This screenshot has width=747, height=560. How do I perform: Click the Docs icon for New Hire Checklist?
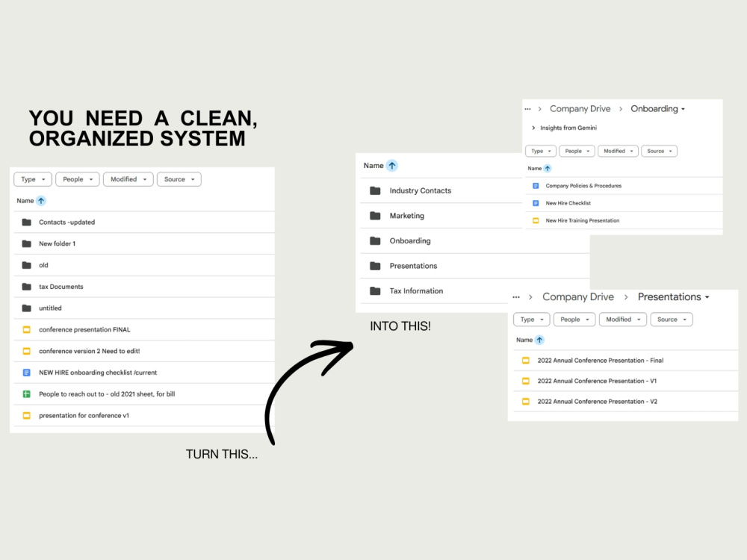click(536, 203)
